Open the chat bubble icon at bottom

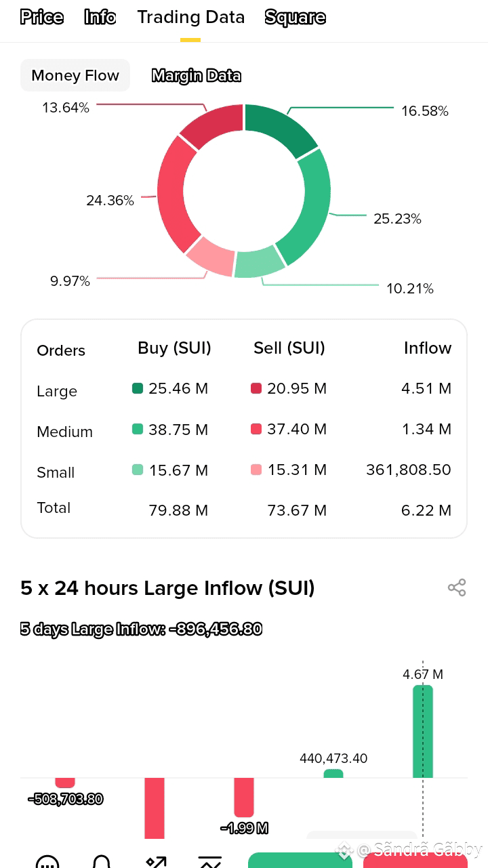click(47, 861)
